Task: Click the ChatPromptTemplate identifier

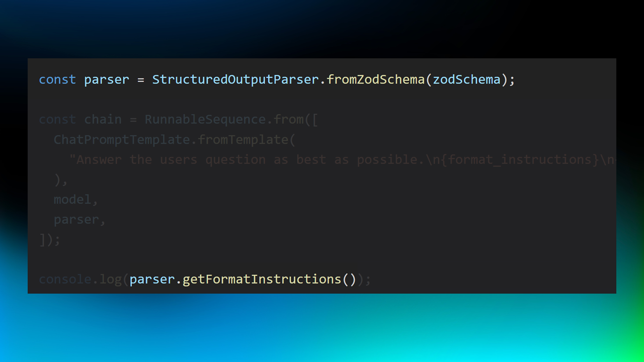Action: (122, 140)
